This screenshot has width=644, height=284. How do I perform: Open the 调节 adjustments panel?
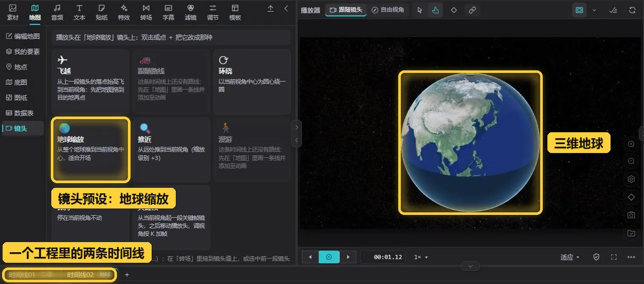pos(213,12)
